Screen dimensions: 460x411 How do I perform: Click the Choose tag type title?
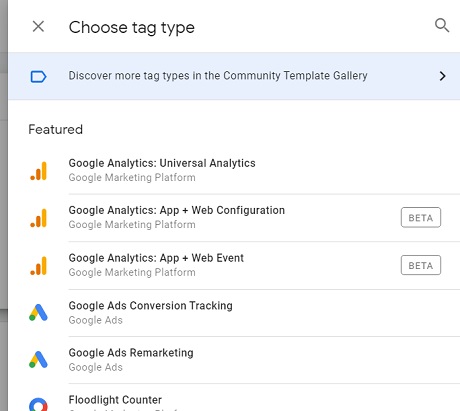[132, 27]
